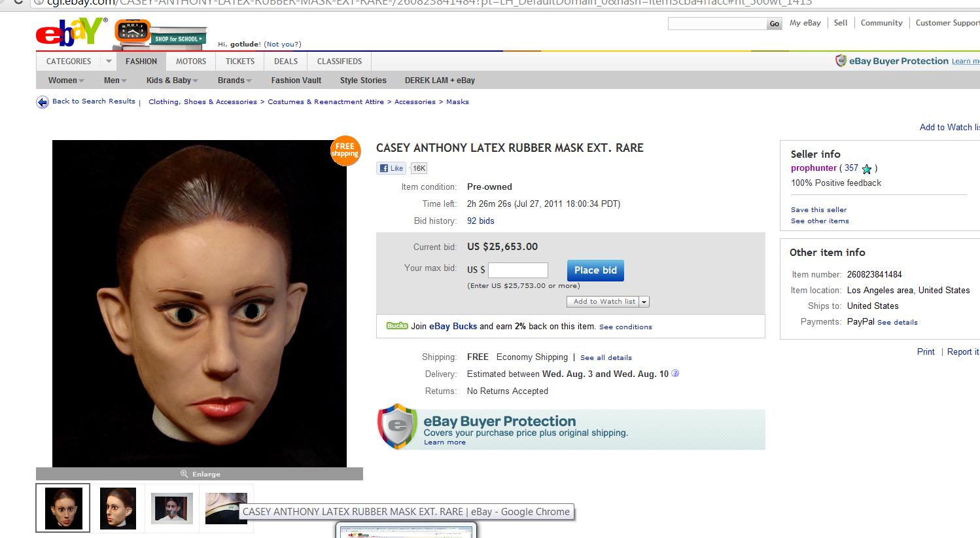This screenshot has height=538, width=980.
Task: Click the seller's feedback star icon
Action: (x=867, y=169)
